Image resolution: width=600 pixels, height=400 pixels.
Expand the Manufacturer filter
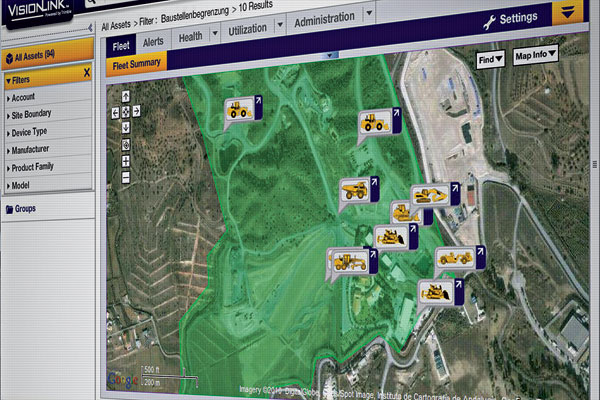tap(48, 149)
